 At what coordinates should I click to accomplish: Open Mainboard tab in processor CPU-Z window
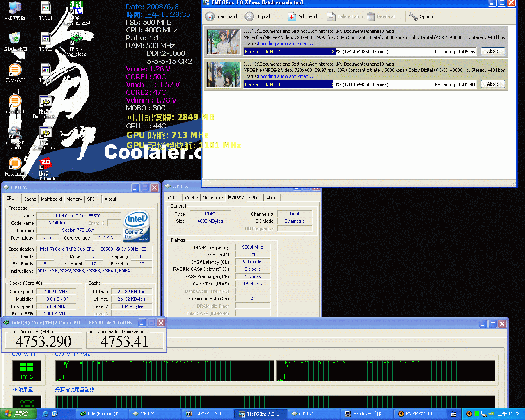click(x=51, y=199)
